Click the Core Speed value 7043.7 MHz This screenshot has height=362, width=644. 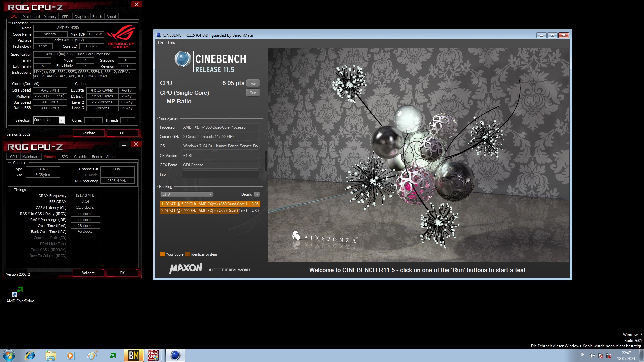(50, 90)
